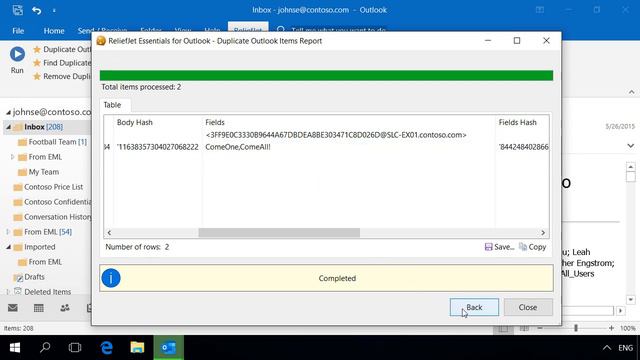Collapse the Outlook ribbon with the chevron

click(x=631, y=92)
